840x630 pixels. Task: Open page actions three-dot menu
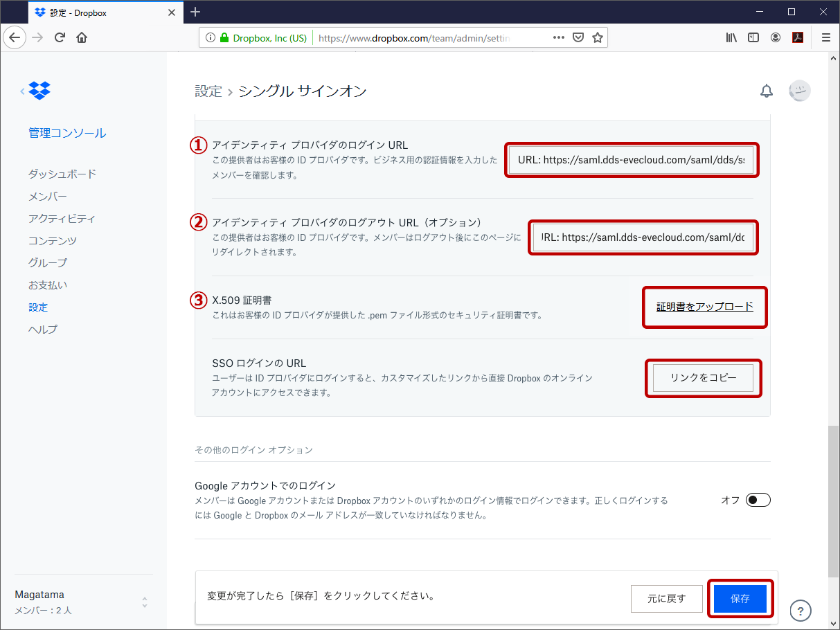[x=558, y=38]
